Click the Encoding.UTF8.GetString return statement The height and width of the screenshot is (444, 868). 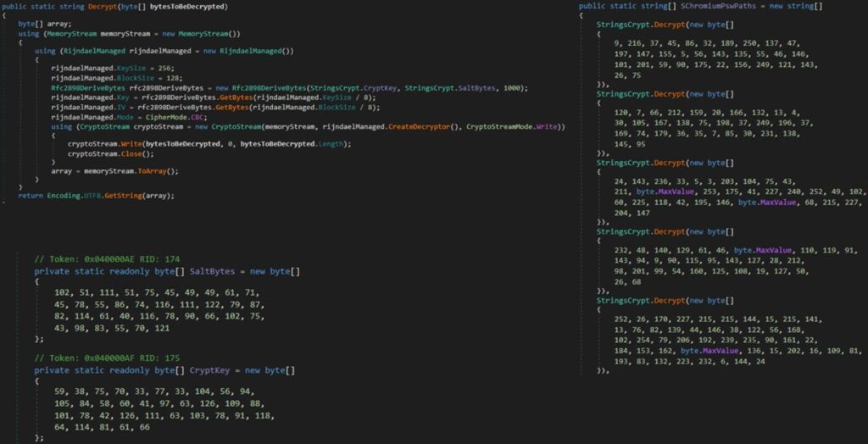pyautogui.click(x=97, y=196)
